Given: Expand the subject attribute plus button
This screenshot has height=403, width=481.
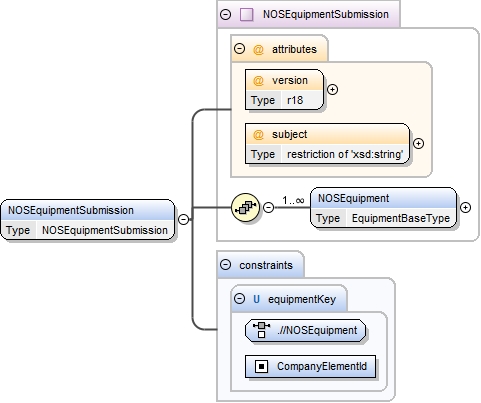Looking at the screenshot, I should 418,144.
